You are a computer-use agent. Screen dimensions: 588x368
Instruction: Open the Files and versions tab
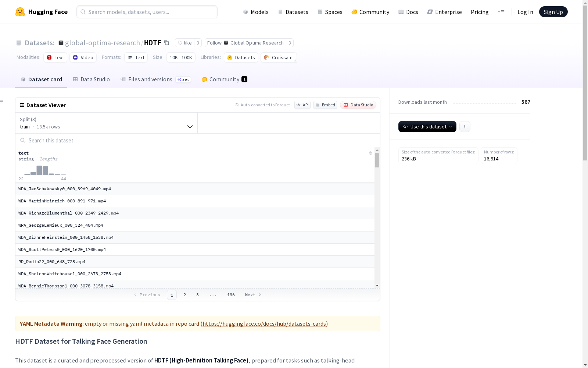pyautogui.click(x=155, y=79)
